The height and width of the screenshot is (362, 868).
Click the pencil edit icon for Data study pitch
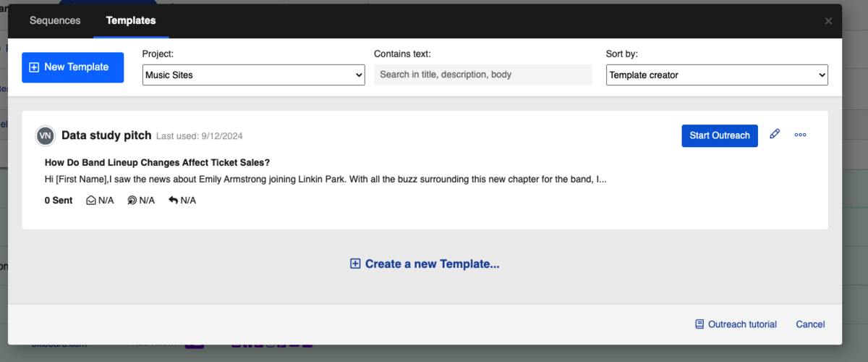775,135
